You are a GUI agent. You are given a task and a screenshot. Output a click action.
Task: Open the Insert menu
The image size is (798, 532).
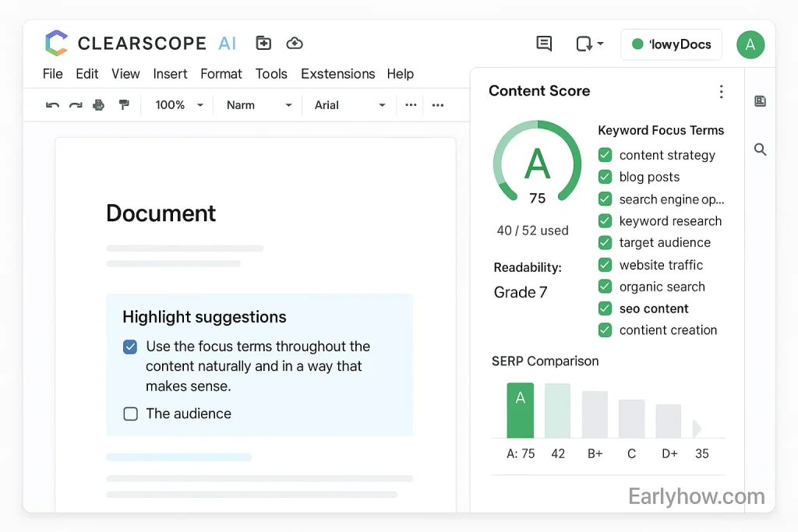pos(170,74)
